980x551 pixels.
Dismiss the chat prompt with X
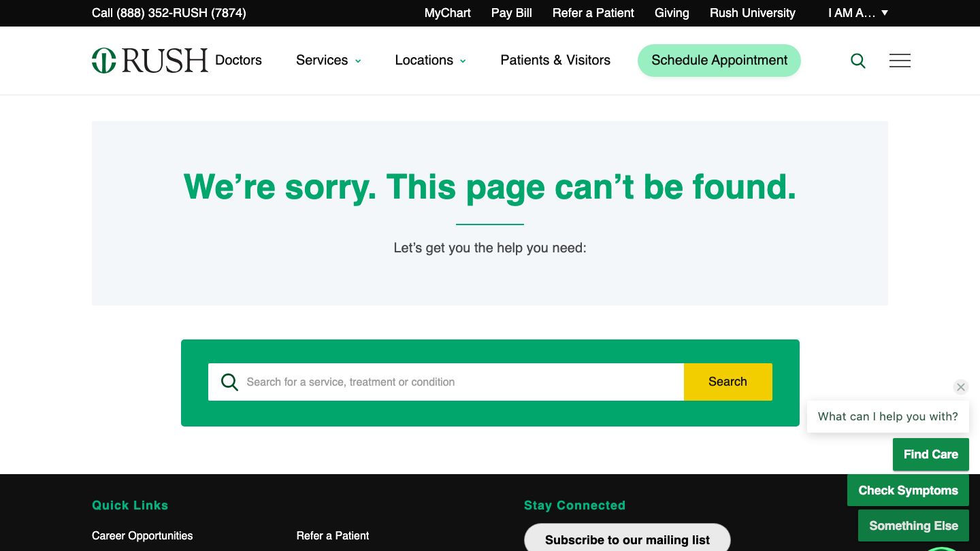(x=960, y=387)
